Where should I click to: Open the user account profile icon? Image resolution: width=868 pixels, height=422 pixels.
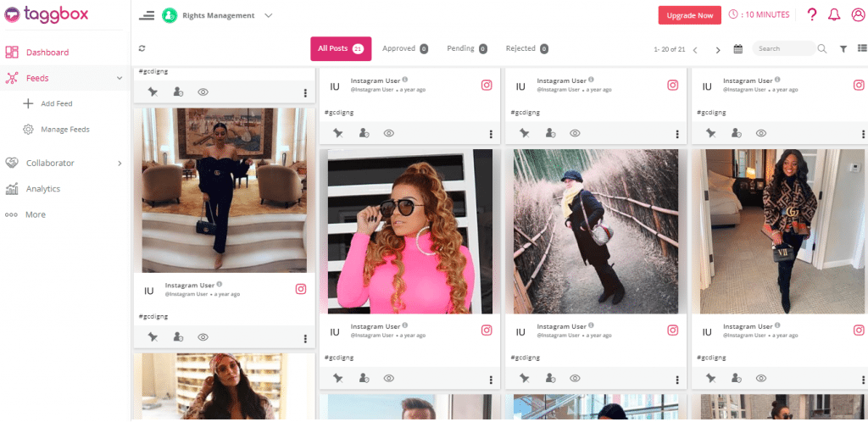pos(857,15)
